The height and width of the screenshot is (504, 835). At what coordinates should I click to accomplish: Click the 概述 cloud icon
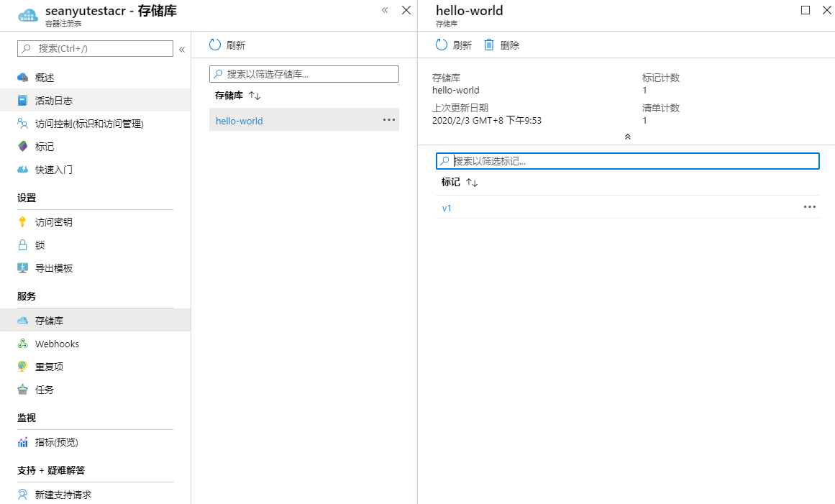22,78
